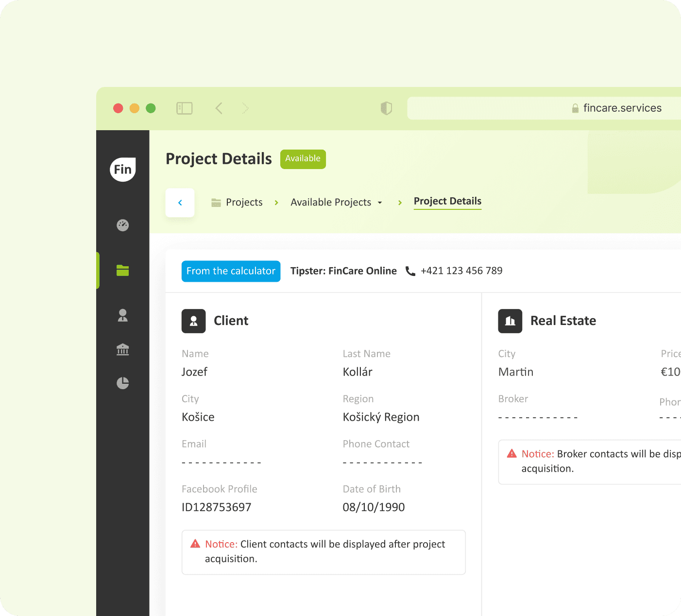This screenshot has height=616, width=681.
Task: Click the hidden Broker dashed value
Action: point(538,417)
